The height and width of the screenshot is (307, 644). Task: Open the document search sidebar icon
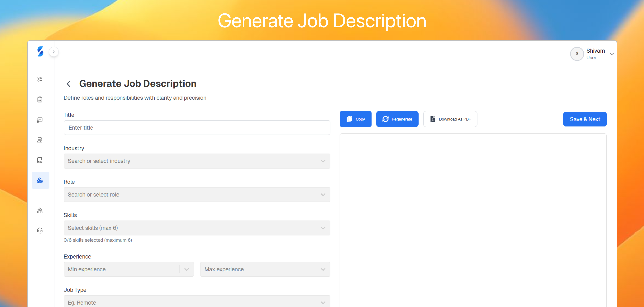(x=40, y=160)
